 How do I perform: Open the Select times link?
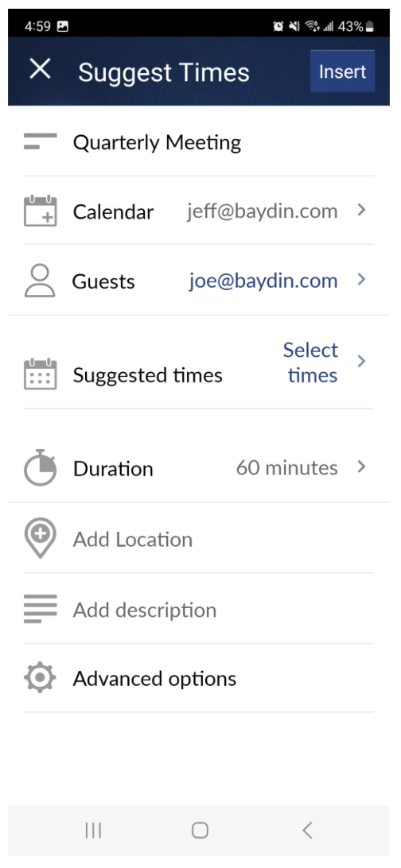310,362
